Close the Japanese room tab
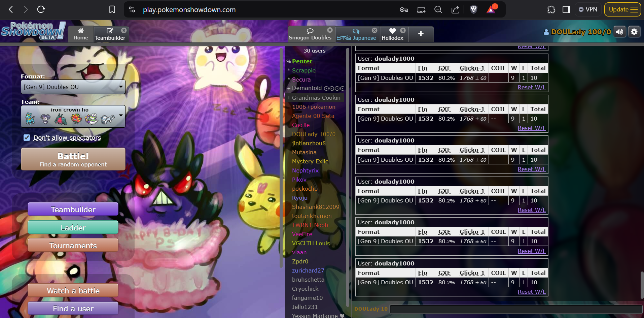 click(x=374, y=30)
